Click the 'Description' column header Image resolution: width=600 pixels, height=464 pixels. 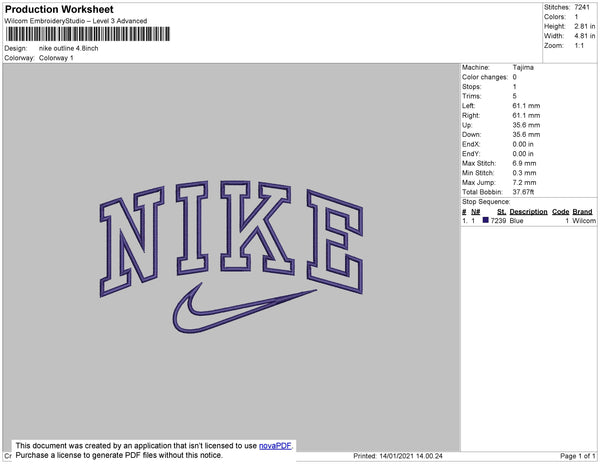click(528, 212)
